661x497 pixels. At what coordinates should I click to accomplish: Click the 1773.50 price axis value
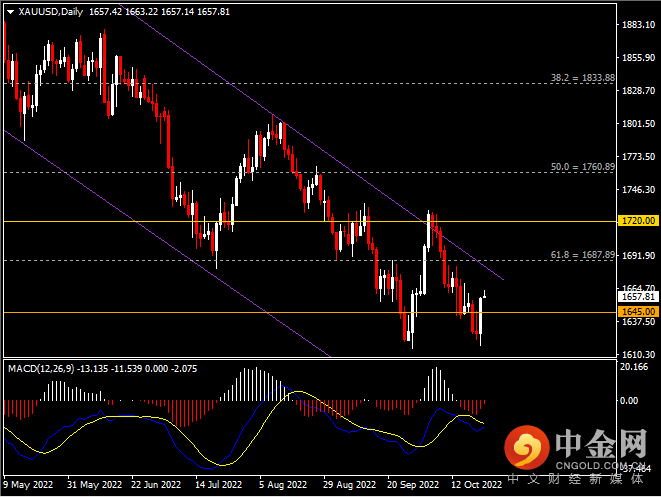pyautogui.click(x=639, y=157)
